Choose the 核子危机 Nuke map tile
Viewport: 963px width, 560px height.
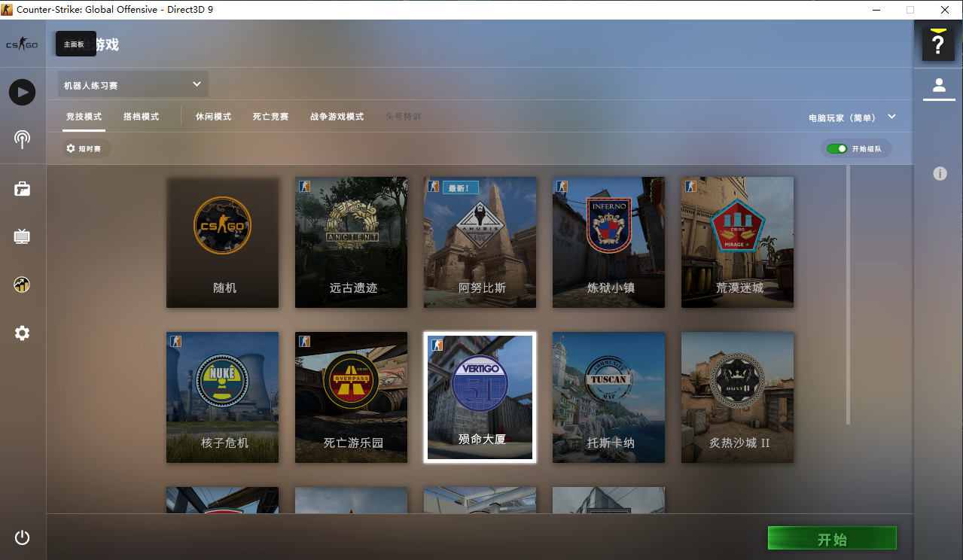click(222, 397)
